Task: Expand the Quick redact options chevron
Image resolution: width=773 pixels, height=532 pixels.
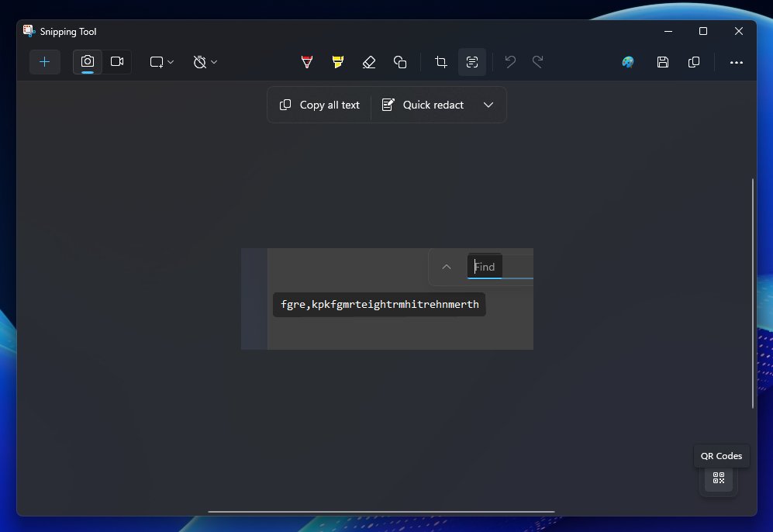Action: point(488,105)
